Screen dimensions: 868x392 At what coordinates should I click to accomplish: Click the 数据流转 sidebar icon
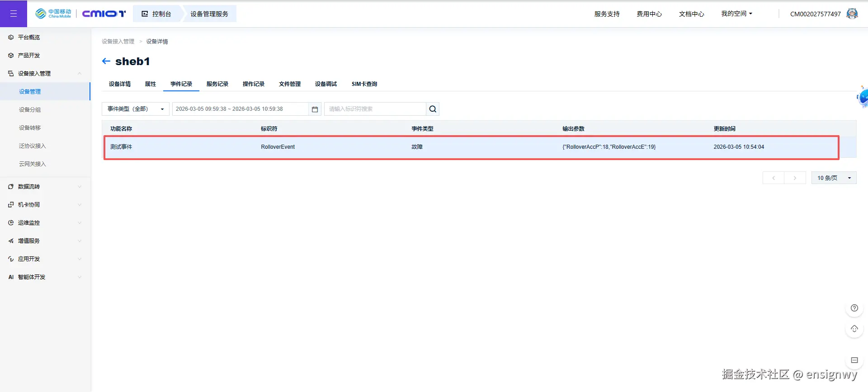(11, 186)
